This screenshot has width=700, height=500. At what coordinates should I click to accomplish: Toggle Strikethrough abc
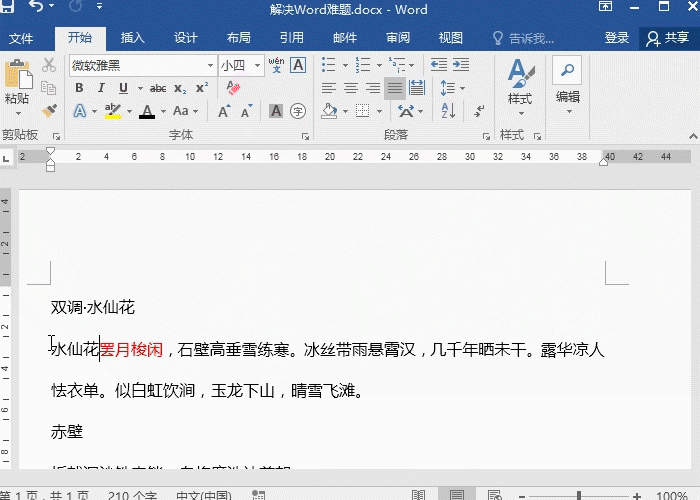(x=158, y=88)
